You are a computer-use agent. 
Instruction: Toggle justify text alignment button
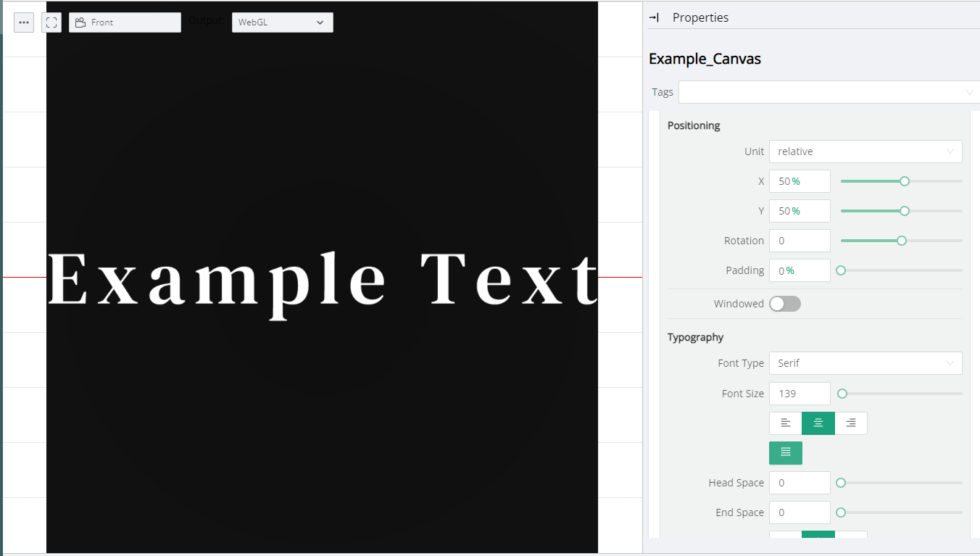click(786, 453)
